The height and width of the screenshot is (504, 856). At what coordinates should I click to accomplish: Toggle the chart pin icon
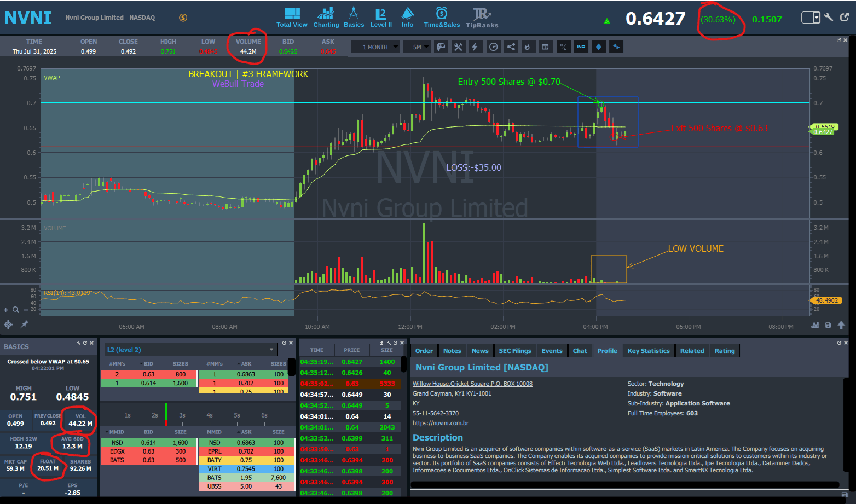[x=25, y=325]
